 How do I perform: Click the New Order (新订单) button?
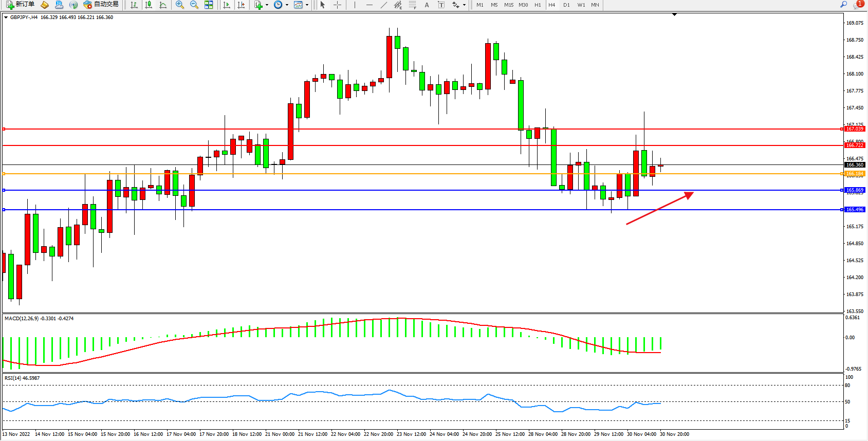click(x=21, y=5)
